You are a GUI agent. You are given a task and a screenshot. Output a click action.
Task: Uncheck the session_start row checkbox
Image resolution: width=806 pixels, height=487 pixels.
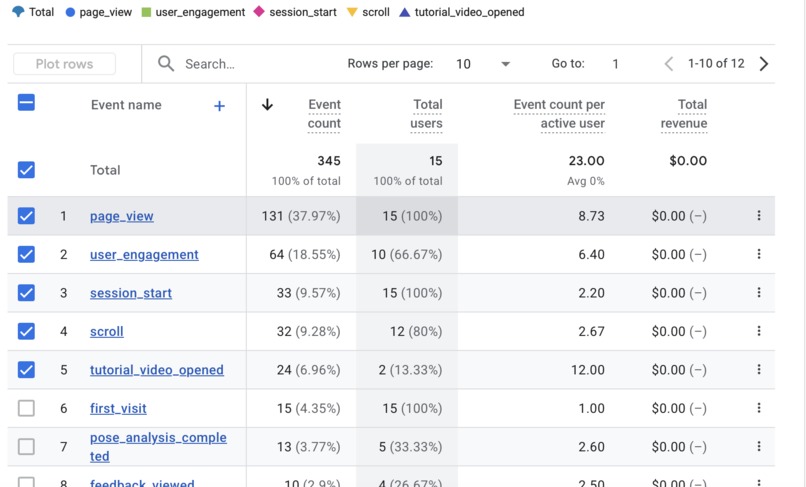point(26,293)
